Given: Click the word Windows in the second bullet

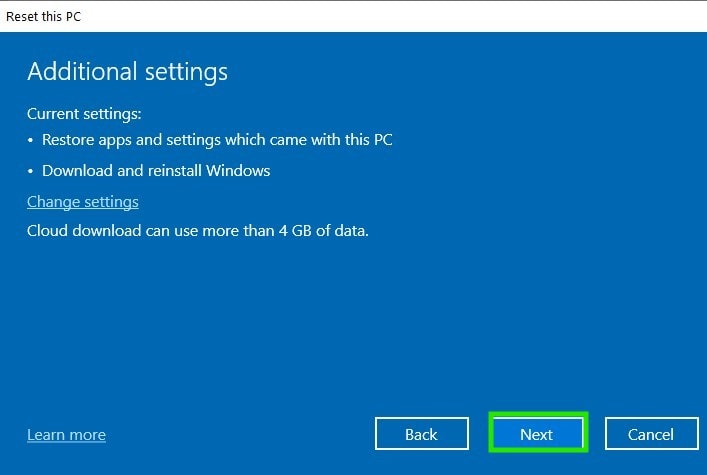Looking at the screenshot, I should (x=238, y=171).
